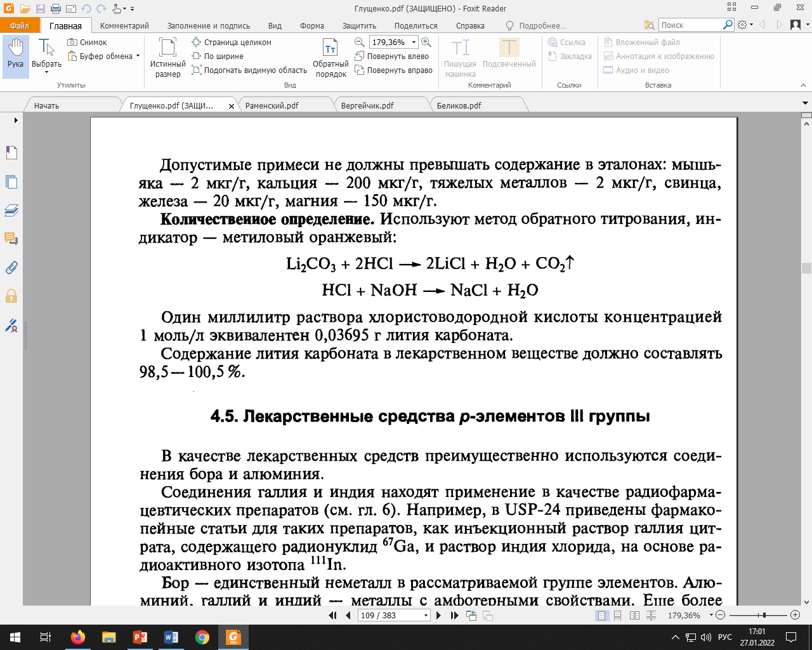Open Firefox from the taskbar
The image size is (812, 650).
pyautogui.click(x=78, y=637)
